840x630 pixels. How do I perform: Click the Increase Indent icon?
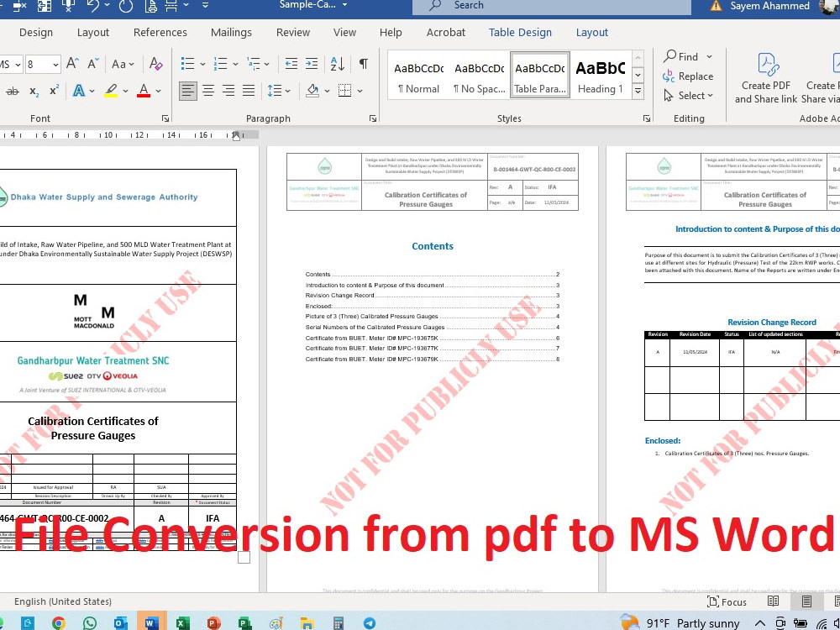pos(312,64)
